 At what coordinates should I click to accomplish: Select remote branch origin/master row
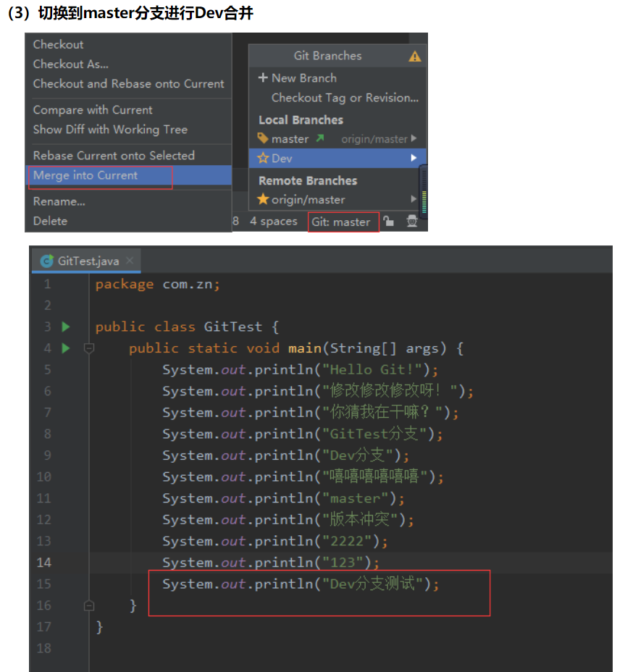tap(337, 199)
